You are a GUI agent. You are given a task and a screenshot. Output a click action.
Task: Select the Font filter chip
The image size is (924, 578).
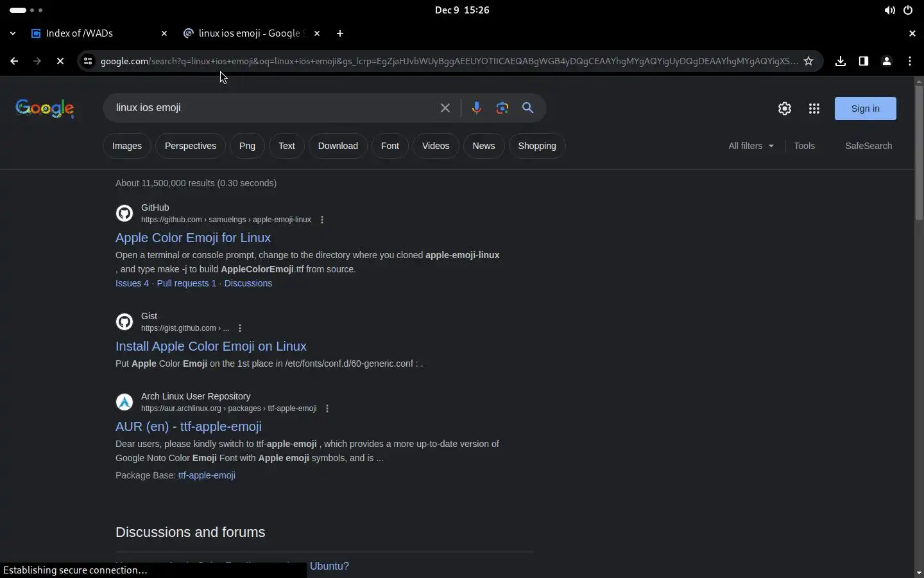tap(390, 146)
